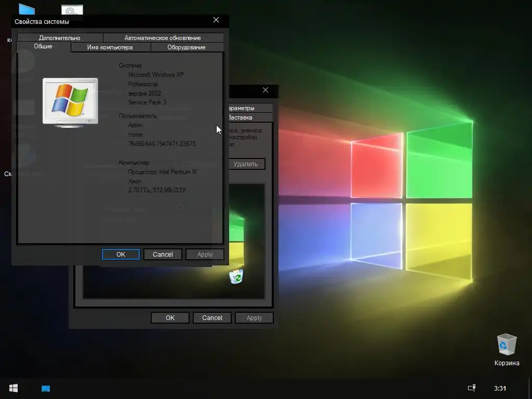
Task: Select the gear settings file icon on desktop
Action: (72, 10)
